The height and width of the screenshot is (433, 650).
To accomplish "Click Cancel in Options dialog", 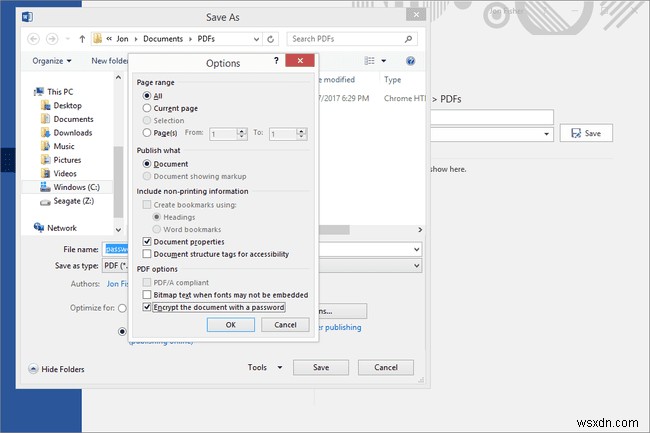I will (285, 325).
